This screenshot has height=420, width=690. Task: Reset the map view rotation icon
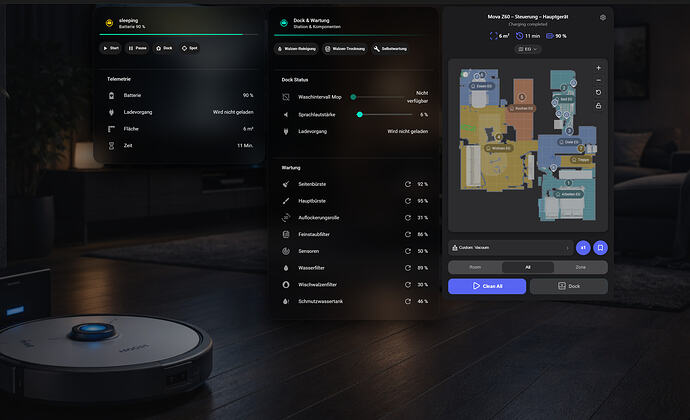click(598, 92)
